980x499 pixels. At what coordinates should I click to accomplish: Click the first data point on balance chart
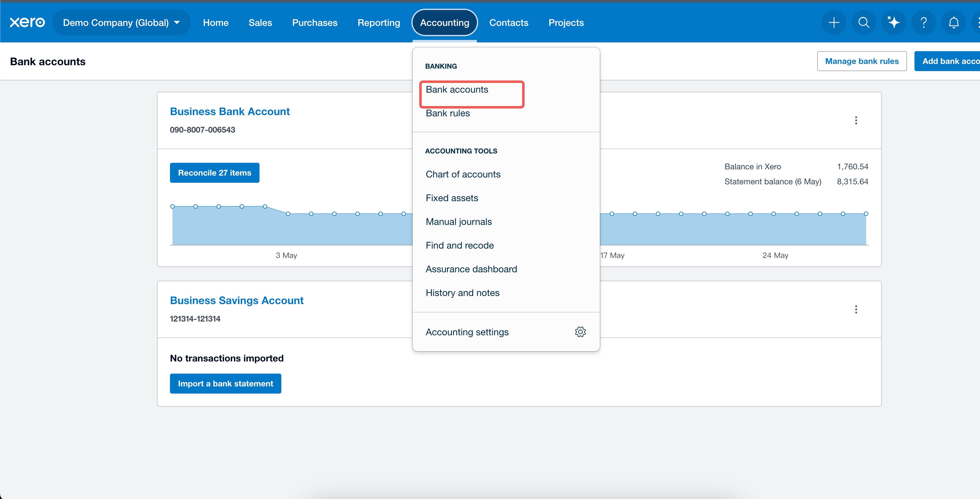[x=172, y=206]
